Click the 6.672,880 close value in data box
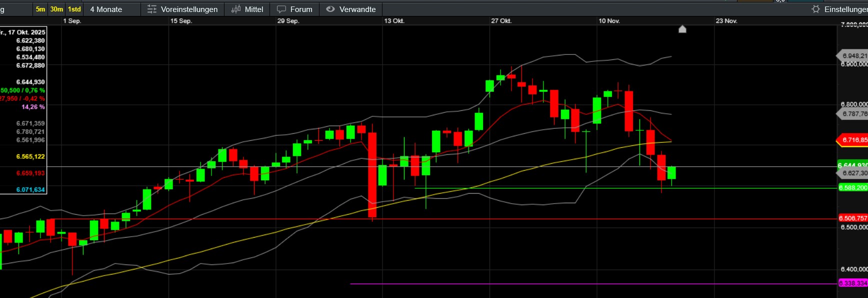The height and width of the screenshot is (298, 868). 30,65
